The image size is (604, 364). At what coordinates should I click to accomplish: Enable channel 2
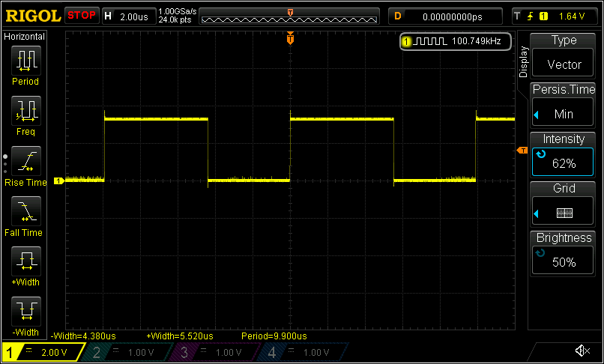point(122,352)
